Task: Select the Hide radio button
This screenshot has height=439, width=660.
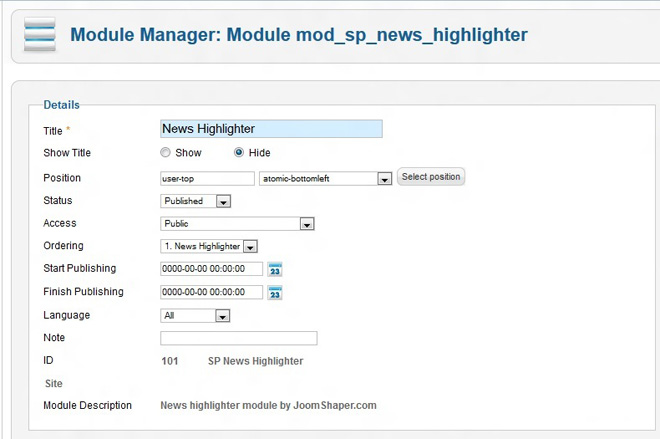Action: tap(239, 153)
